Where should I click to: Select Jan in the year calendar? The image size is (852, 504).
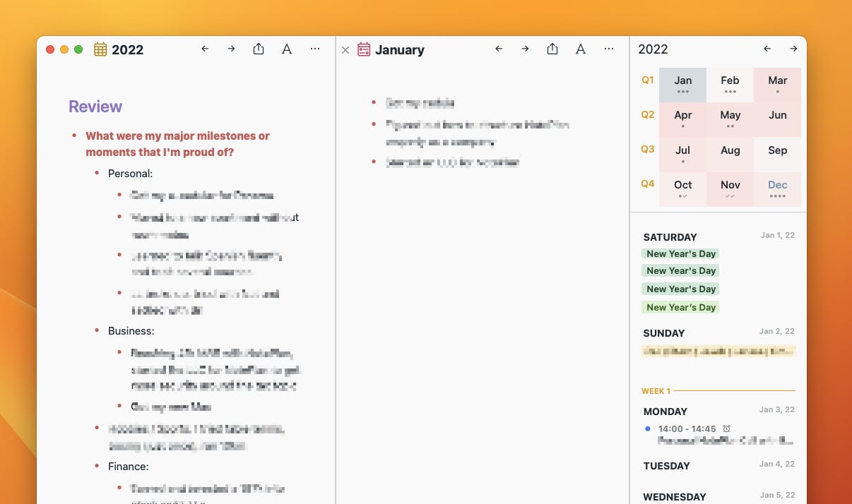(x=682, y=85)
